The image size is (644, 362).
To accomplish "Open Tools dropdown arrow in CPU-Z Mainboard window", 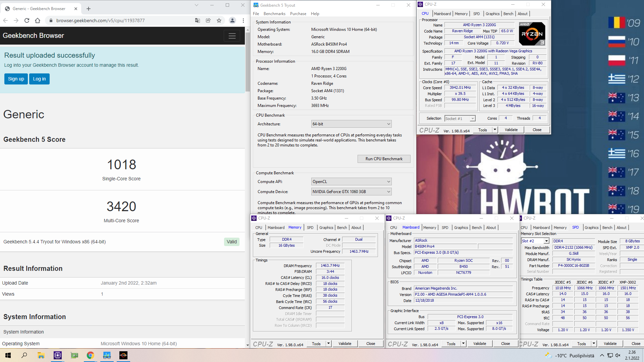I will click(x=463, y=344).
